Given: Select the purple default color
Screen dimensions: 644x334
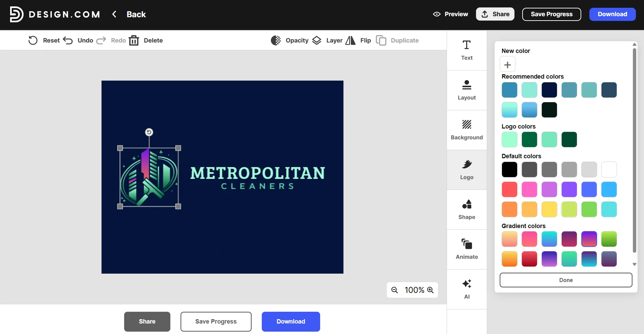Looking at the screenshot, I should [569, 189].
